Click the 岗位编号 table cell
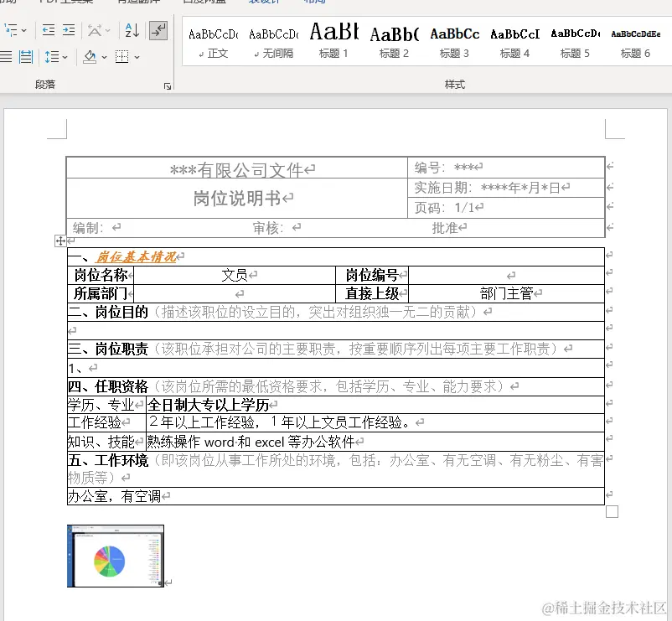Viewport: 672px width, 621px height. click(x=372, y=275)
